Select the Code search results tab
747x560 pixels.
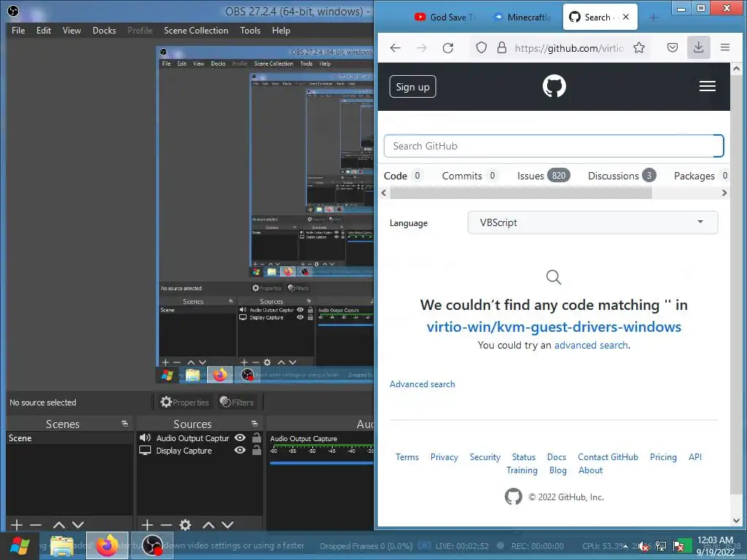pyautogui.click(x=403, y=176)
